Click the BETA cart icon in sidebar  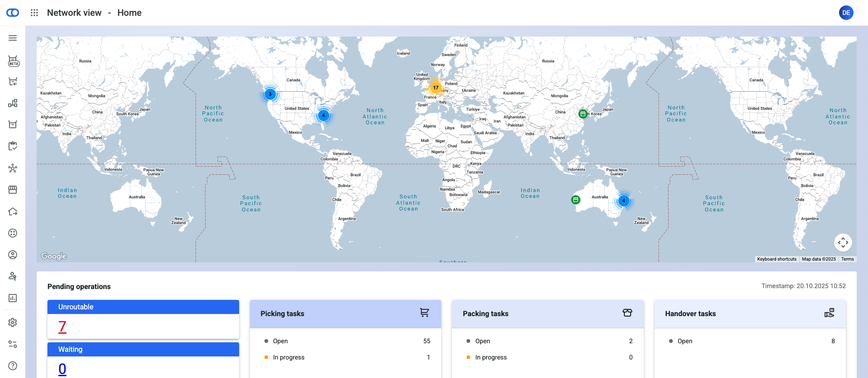point(13,61)
